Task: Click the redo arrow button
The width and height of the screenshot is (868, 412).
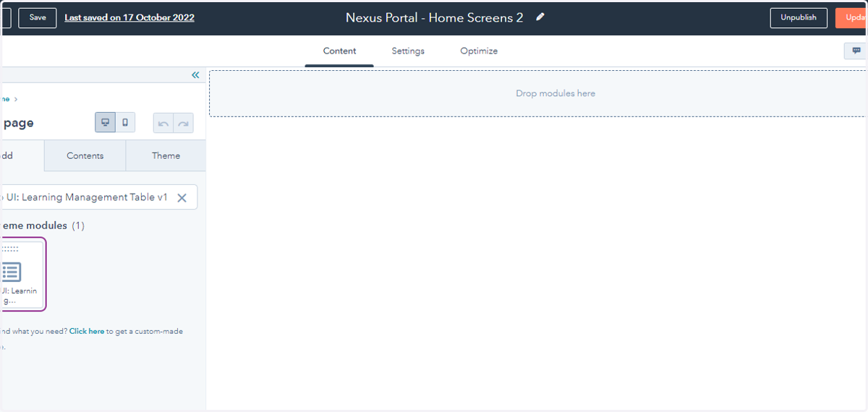Action: click(184, 124)
